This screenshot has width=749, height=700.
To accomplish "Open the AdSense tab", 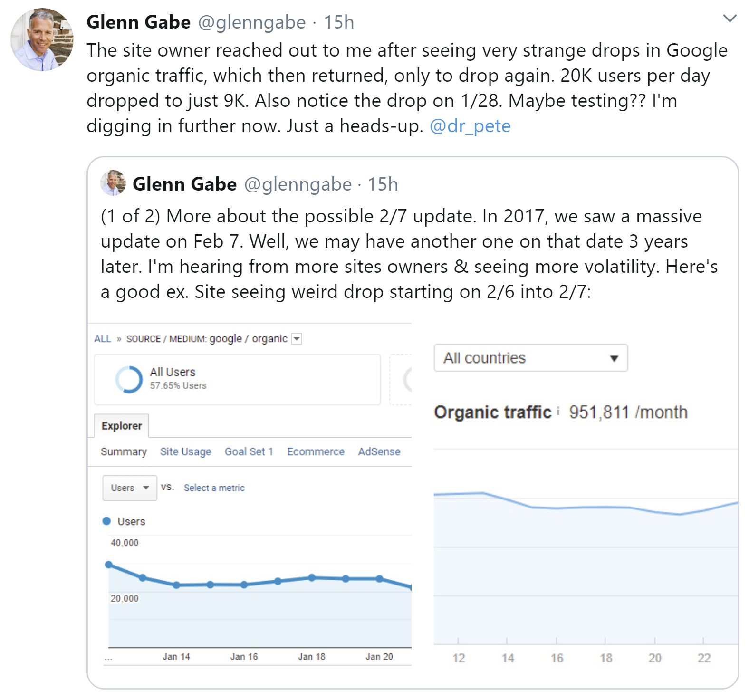I will pos(379,451).
